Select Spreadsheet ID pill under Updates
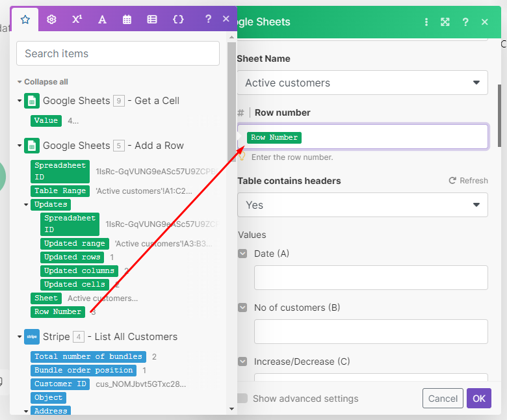This screenshot has height=420, width=507. click(x=70, y=224)
